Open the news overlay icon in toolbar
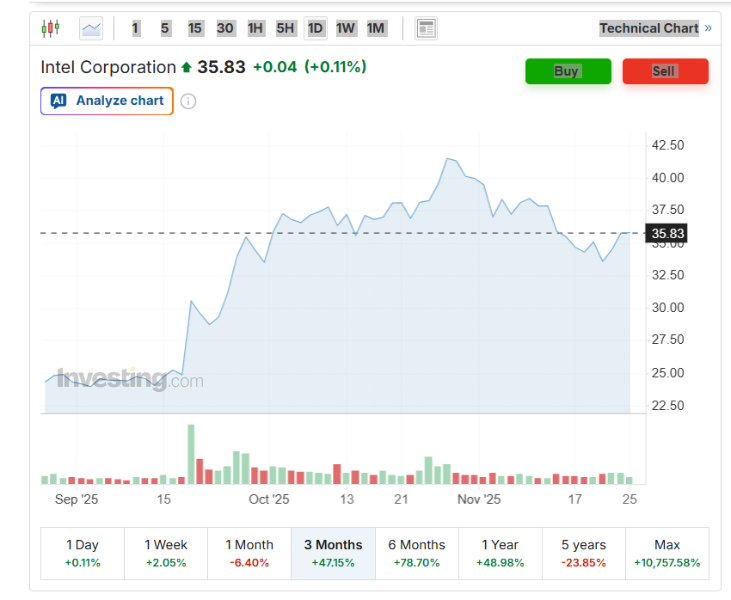The height and width of the screenshot is (600, 731). [x=426, y=28]
